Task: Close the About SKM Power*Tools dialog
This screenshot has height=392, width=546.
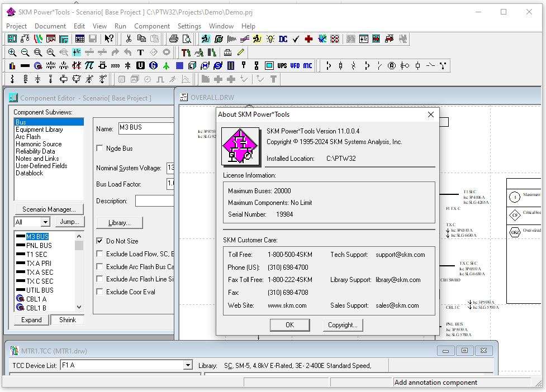Action: [x=431, y=114]
